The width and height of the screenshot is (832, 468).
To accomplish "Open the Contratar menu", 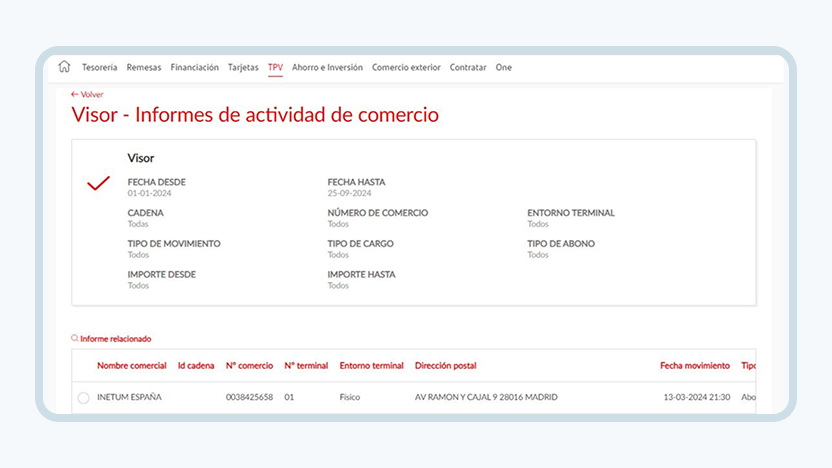I will (468, 67).
